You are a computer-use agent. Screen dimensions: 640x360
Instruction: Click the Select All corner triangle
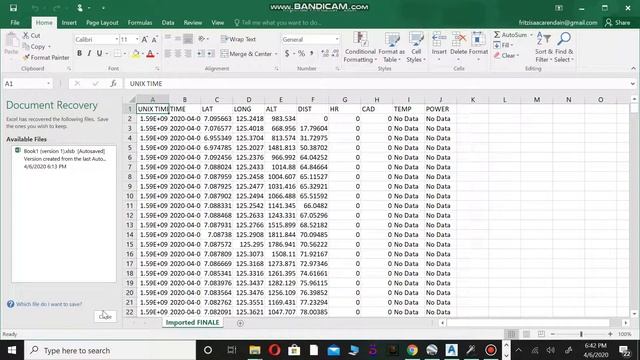tap(131, 100)
